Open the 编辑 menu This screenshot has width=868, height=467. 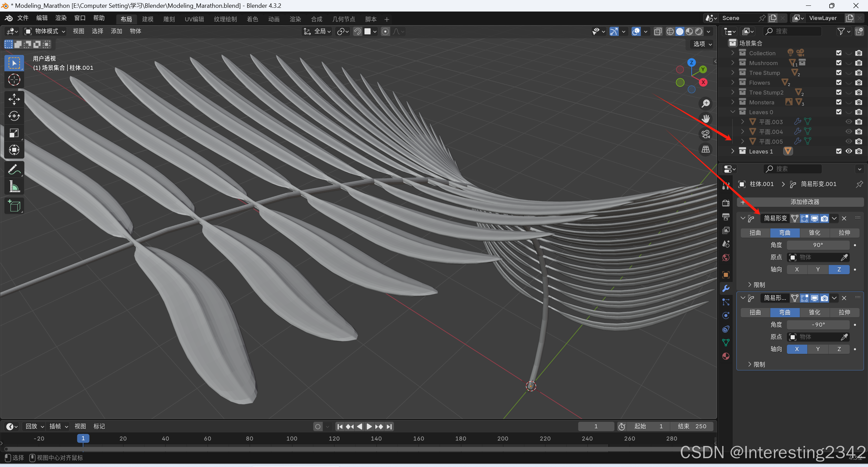coord(42,18)
